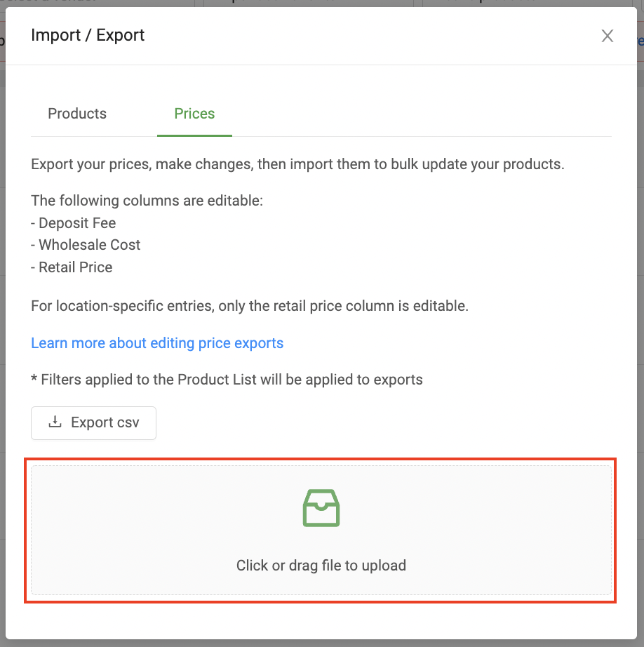Click the filters applied to exports note
The height and width of the screenshot is (647, 644).
tap(227, 380)
